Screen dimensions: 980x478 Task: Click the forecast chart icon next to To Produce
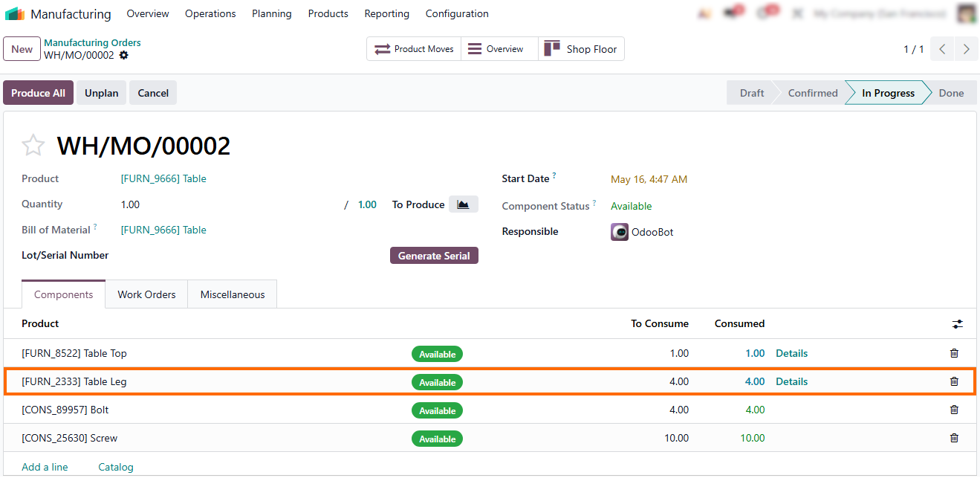[x=463, y=204]
